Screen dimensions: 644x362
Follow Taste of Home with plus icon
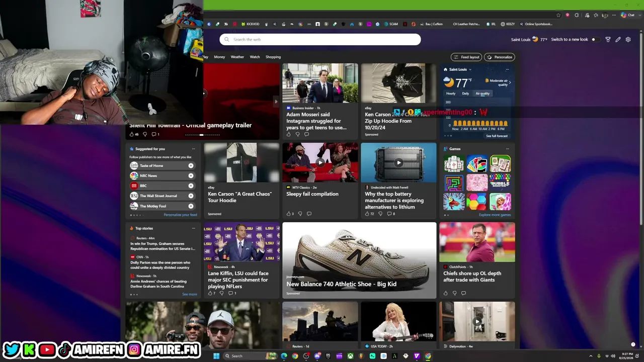click(191, 165)
